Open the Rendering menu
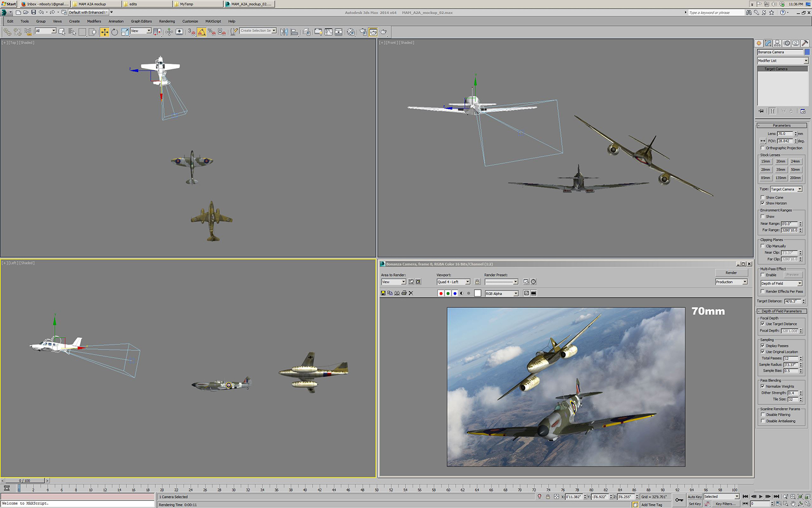The image size is (812, 508). click(x=166, y=21)
